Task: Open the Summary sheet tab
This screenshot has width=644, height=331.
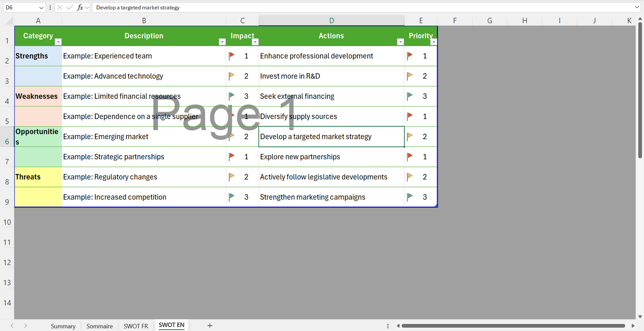Action: [63, 326]
